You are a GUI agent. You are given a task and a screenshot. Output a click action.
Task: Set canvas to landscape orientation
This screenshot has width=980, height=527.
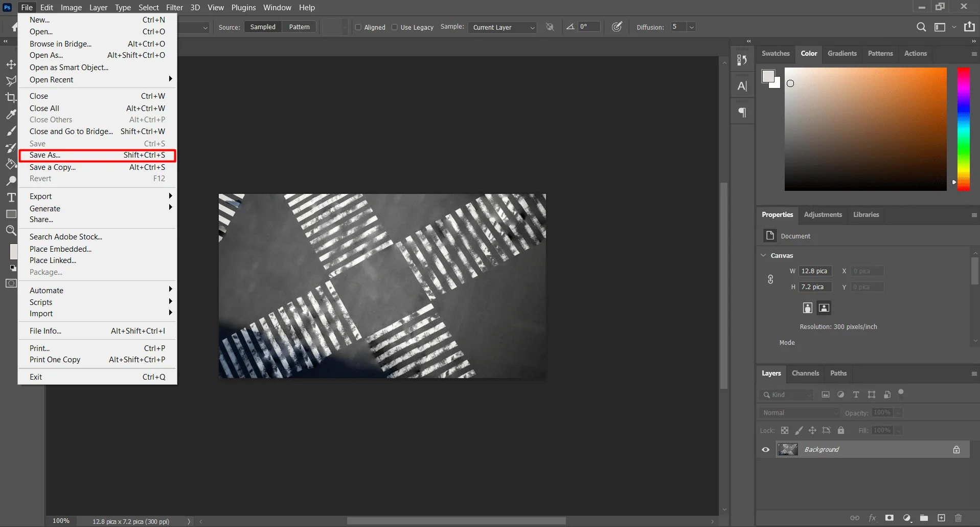click(824, 308)
